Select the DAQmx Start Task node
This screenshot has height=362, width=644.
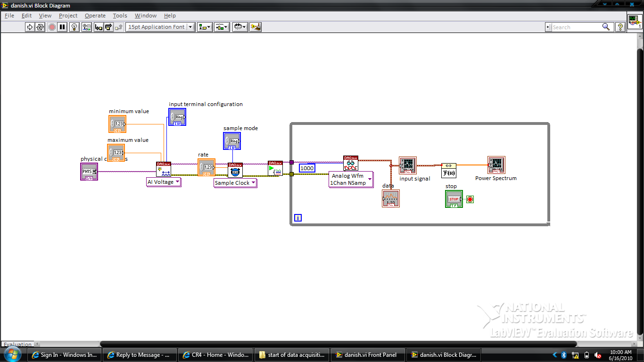tap(275, 168)
